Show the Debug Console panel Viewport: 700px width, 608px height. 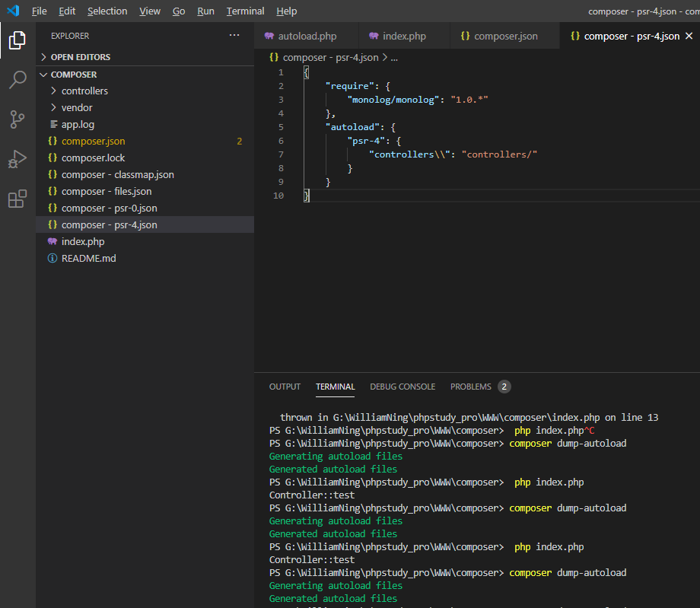(x=402, y=387)
